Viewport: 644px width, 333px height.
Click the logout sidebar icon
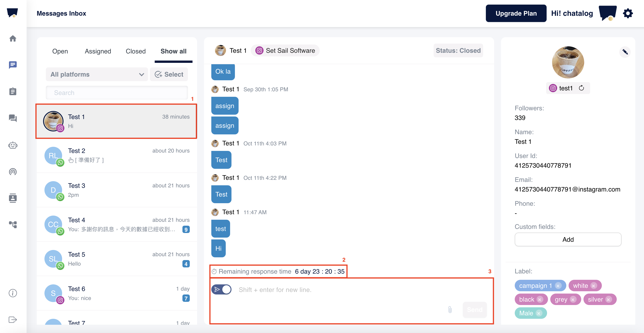click(13, 319)
